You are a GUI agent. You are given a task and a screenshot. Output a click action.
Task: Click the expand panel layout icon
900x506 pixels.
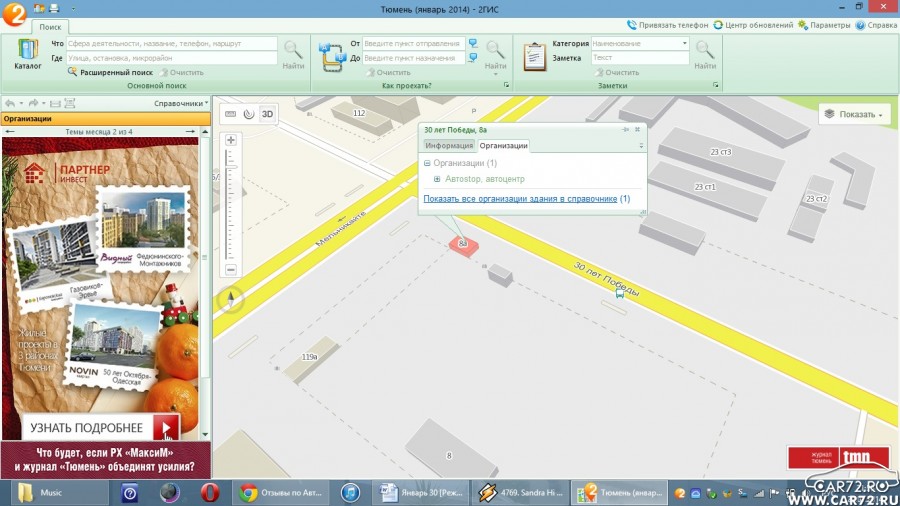[69, 103]
